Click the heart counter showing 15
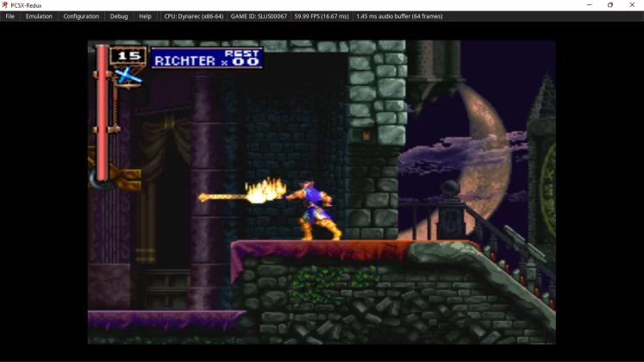Image resolution: width=644 pixels, height=362 pixels. pyautogui.click(x=128, y=55)
